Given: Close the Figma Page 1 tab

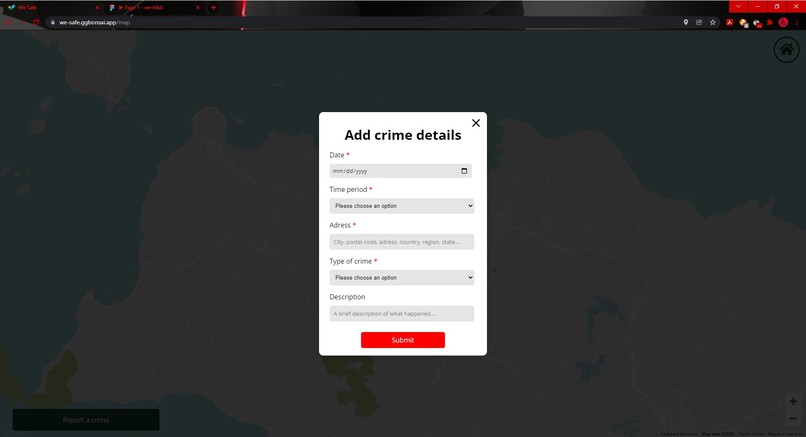Looking at the screenshot, I should (197, 7).
